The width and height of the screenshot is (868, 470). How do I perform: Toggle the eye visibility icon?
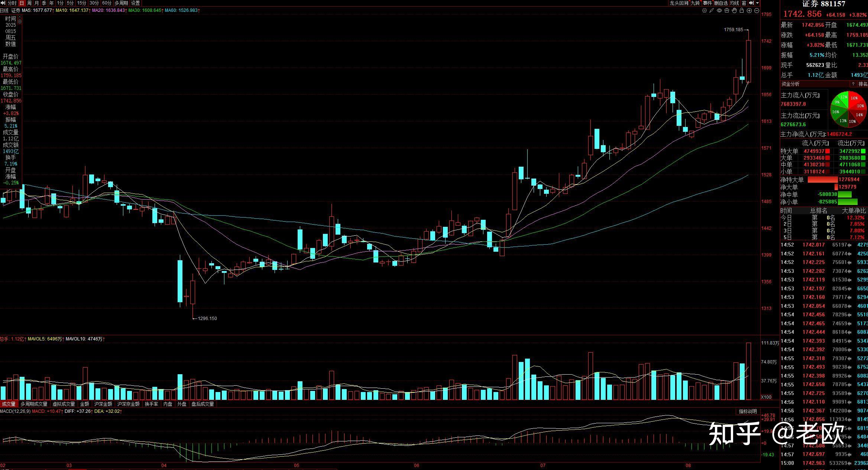(x=719, y=10)
